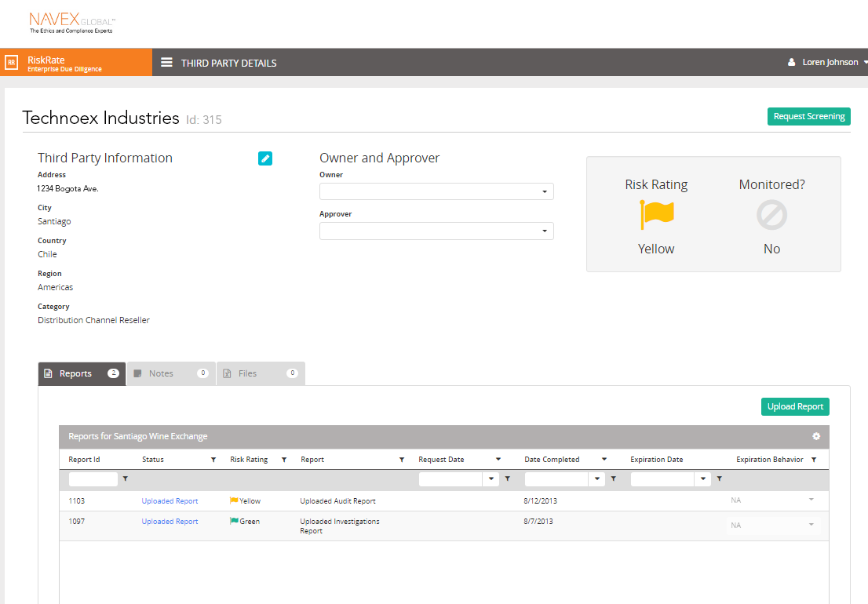Click filter icon beside Report Id search box
The height and width of the screenshot is (604, 868).
(x=126, y=478)
